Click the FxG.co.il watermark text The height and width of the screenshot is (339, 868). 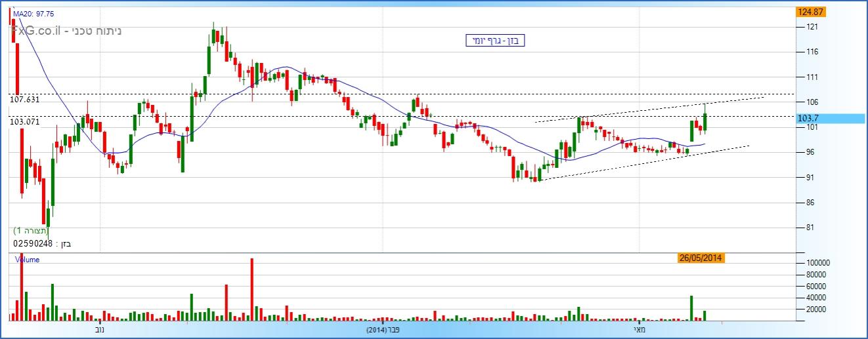point(66,31)
